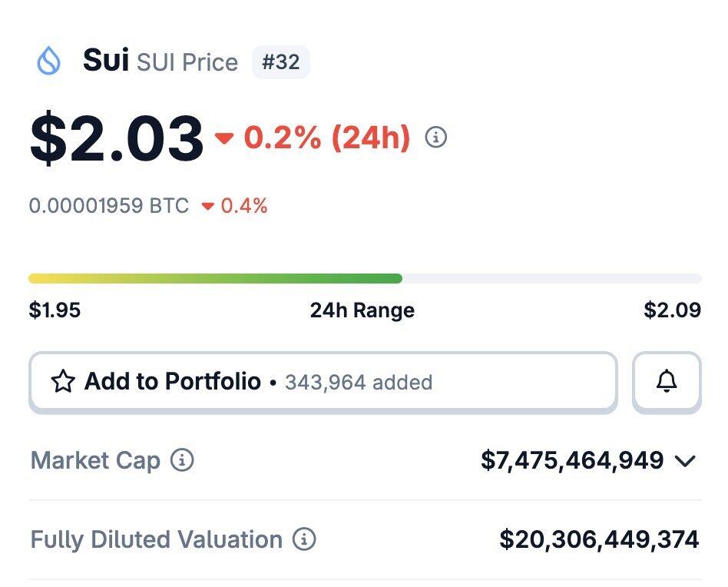728x587 pixels.
Task: Expand the Market Cap chevron
Action: pos(684,461)
